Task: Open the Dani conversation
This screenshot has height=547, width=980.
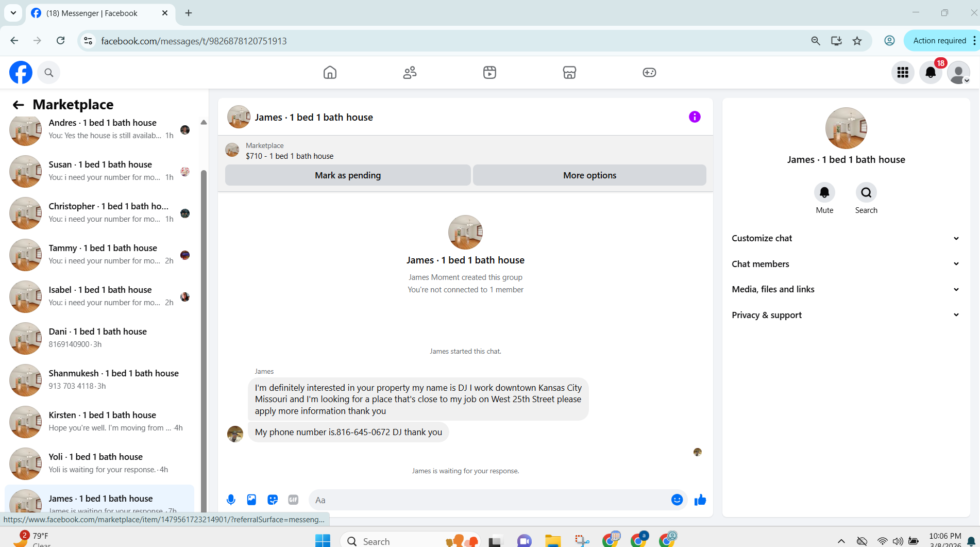Action: pyautogui.click(x=99, y=338)
